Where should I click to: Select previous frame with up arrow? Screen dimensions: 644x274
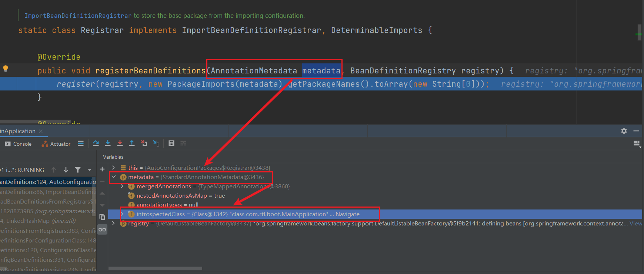pos(54,170)
